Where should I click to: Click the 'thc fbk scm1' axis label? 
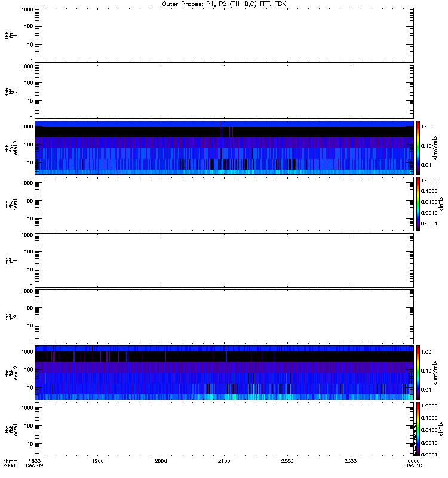[11, 429]
